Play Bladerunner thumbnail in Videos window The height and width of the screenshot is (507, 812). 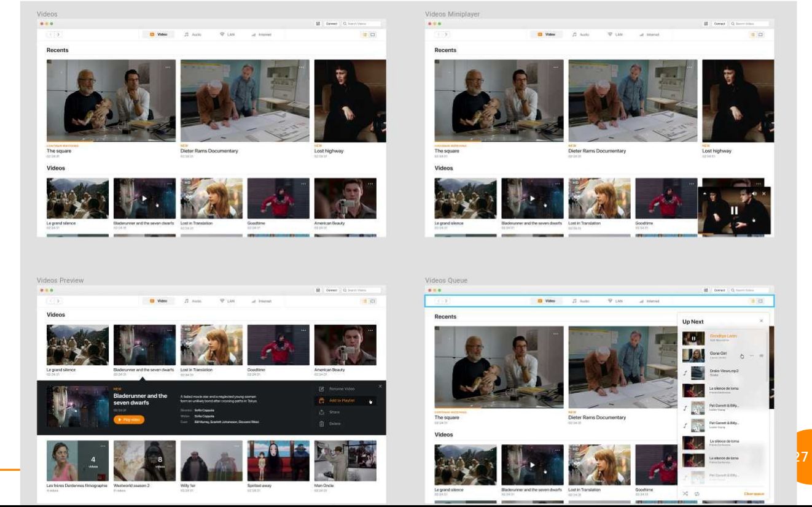click(x=144, y=198)
